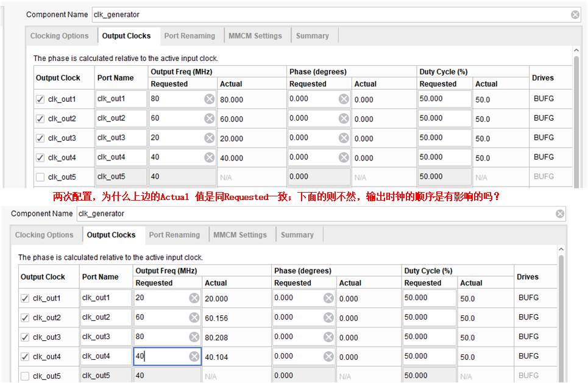Clear Component Name field in top window

[575, 15]
